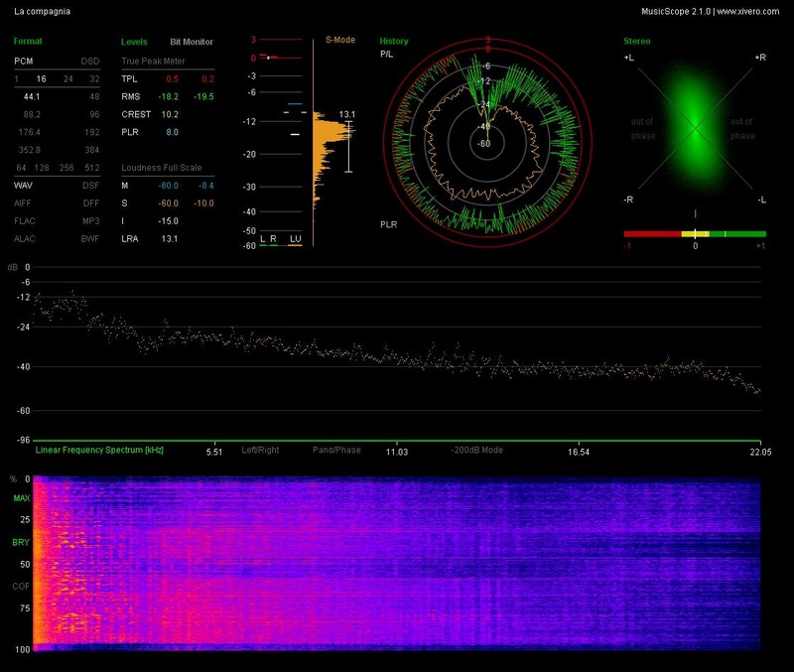Click the RMS left value -18.2

[x=168, y=96]
